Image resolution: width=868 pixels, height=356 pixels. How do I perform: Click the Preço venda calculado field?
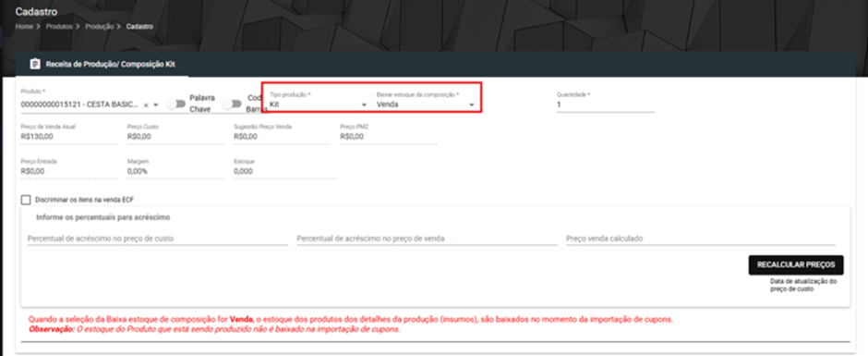[x=700, y=239]
